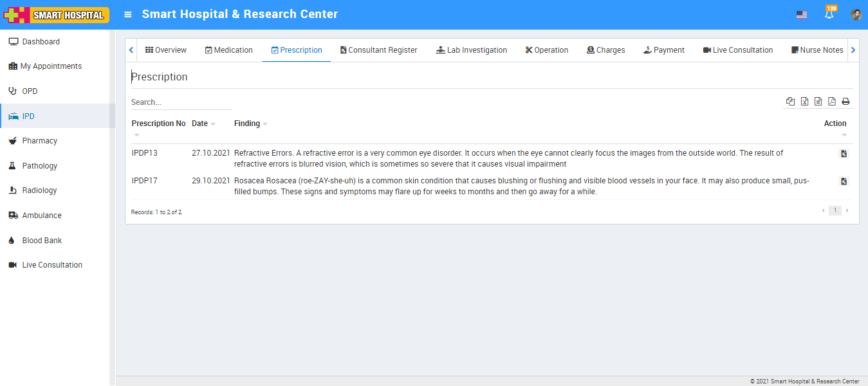Open the user profile avatar
The image size is (868, 386).
pyautogui.click(x=856, y=15)
